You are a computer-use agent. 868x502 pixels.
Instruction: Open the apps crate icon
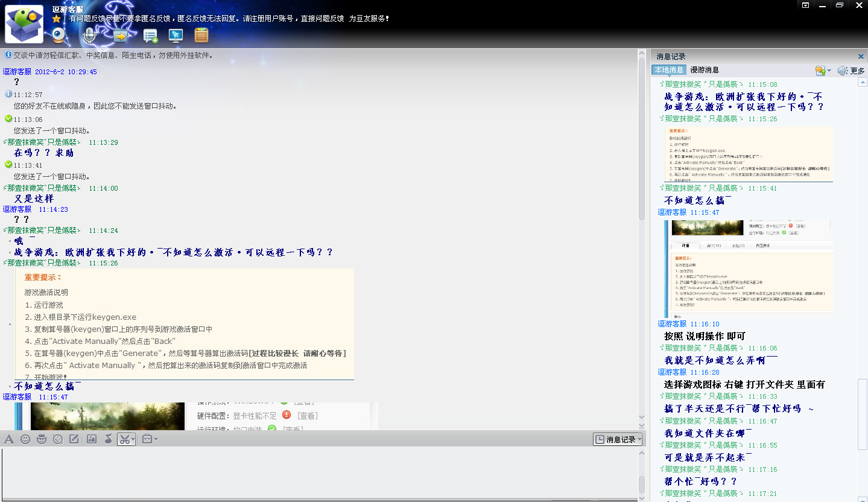pyautogui.click(x=201, y=36)
